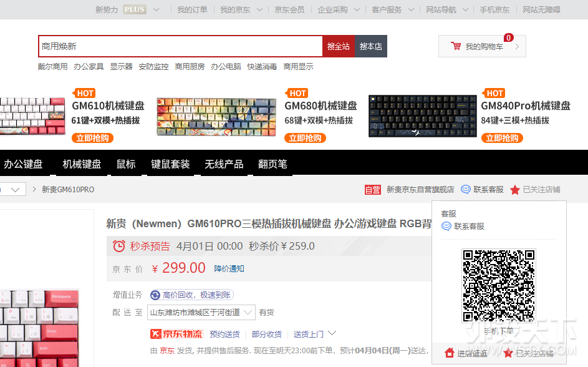This screenshot has width=588, height=367.
Task: Click the 高价回收，极速到账 service tag
Action: pos(191,295)
